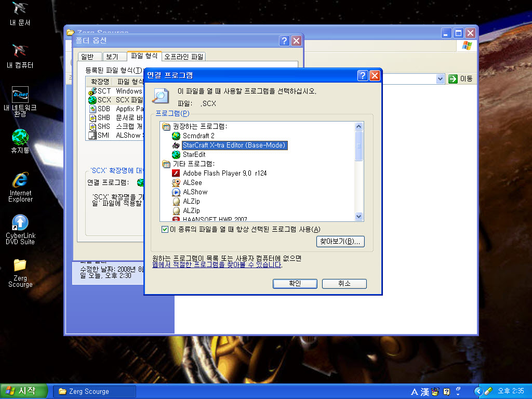Select StarCraft X-tra Editor (Base-Mode) entry
Screen dimensions: 532x399
[234, 145]
